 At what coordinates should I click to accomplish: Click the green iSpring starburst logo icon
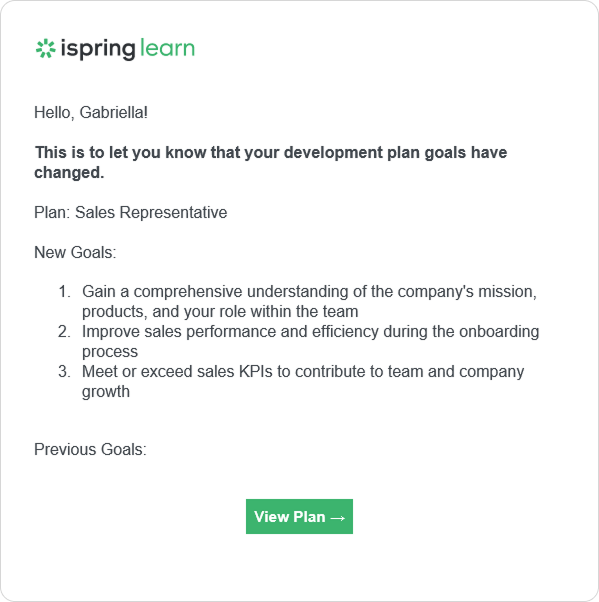[x=46, y=48]
